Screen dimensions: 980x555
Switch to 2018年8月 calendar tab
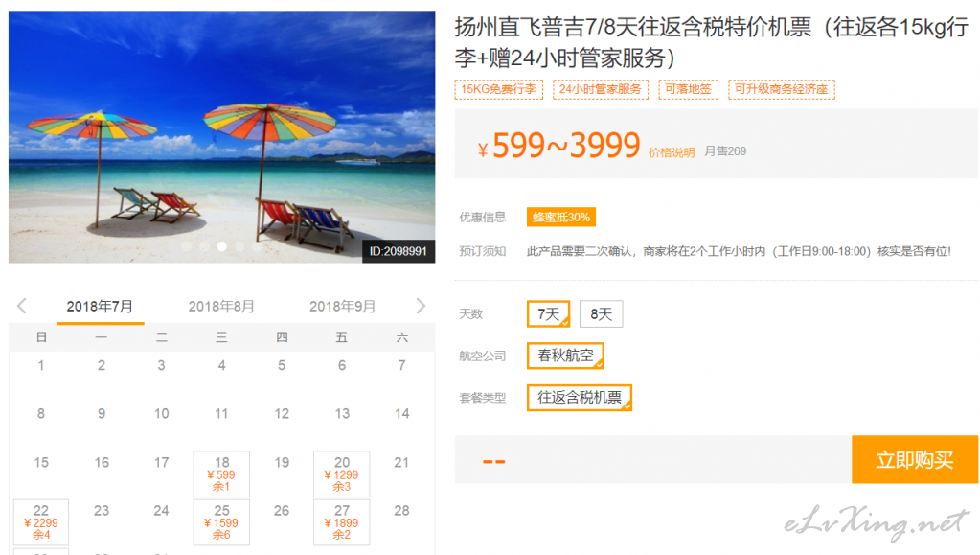(x=221, y=307)
